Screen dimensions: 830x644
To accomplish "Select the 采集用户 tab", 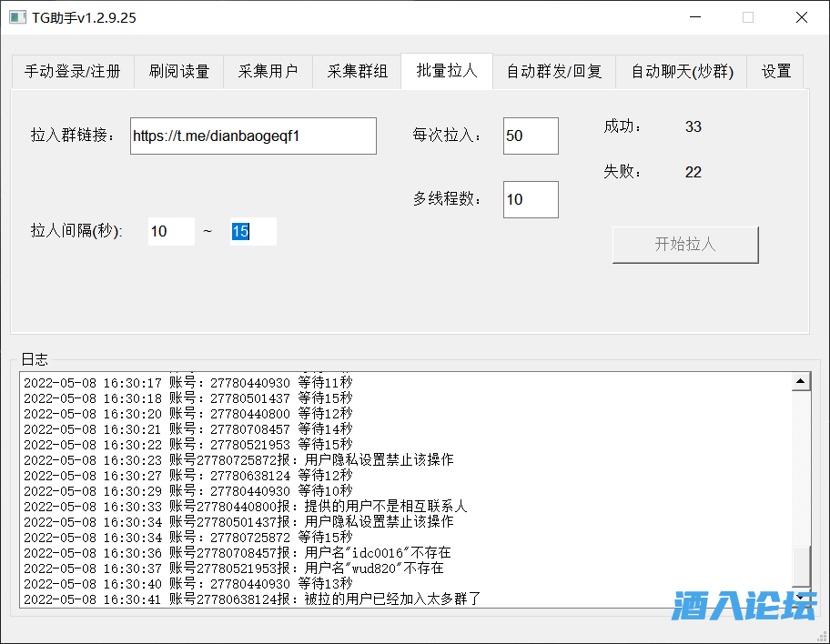I will tap(268, 72).
